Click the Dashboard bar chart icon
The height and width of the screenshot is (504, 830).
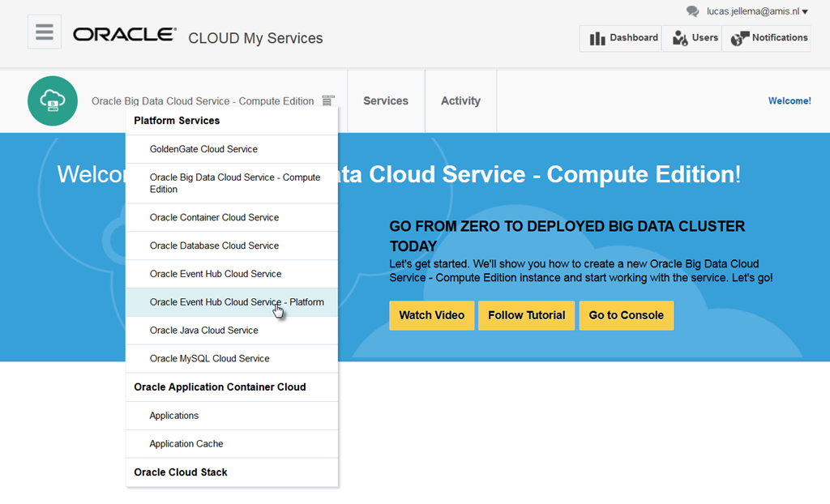tap(597, 38)
